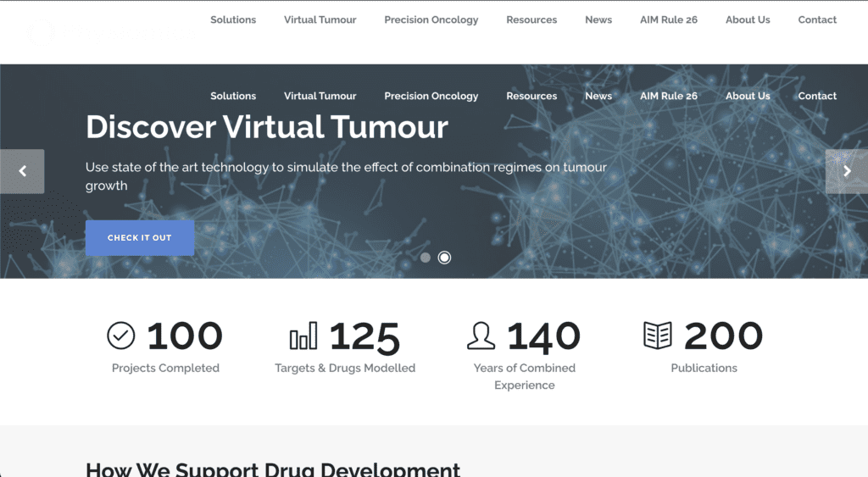This screenshot has height=477, width=868.
Task: Click the Projects Completed label
Action: point(165,369)
